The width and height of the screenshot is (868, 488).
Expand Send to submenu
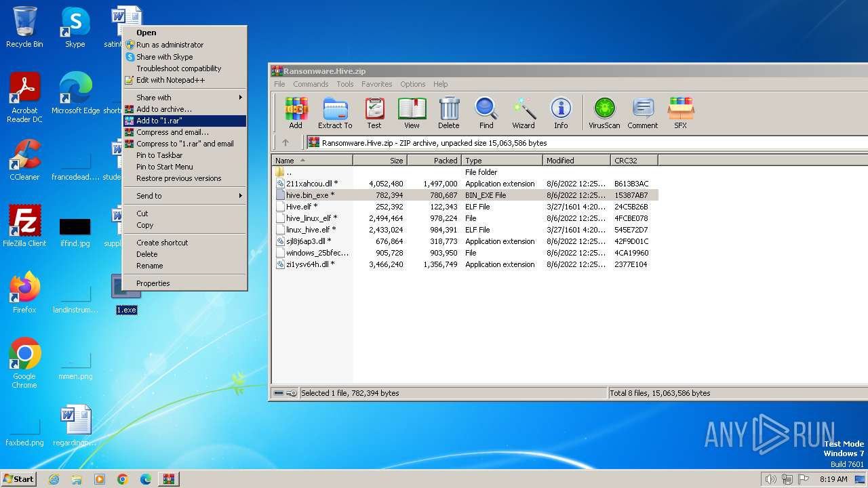(x=184, y=196)
